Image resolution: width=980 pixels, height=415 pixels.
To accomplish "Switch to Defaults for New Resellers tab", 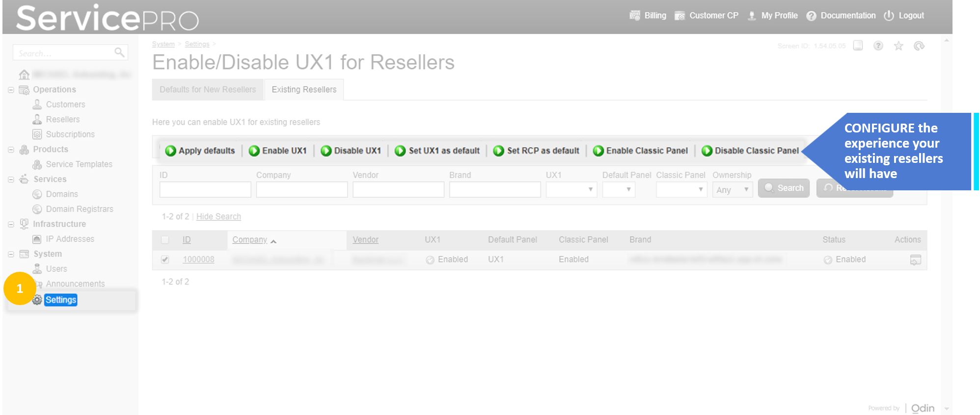I will click(208, 90).
